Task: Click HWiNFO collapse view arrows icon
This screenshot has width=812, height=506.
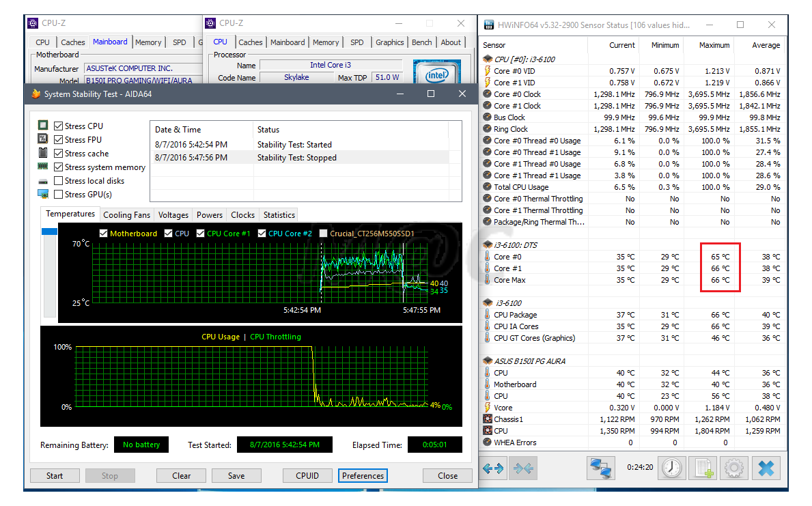Action: [x=523, y=468]
